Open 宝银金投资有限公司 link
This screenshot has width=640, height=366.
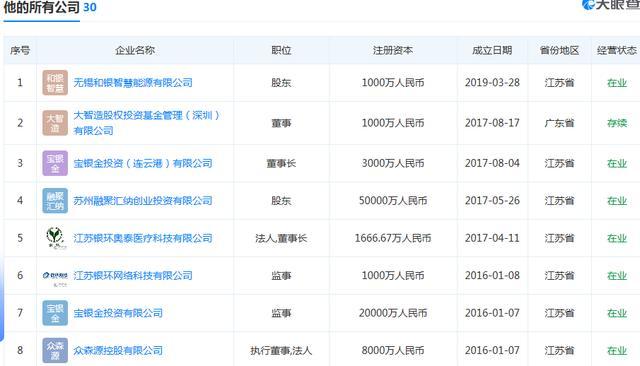pos(118,313)
